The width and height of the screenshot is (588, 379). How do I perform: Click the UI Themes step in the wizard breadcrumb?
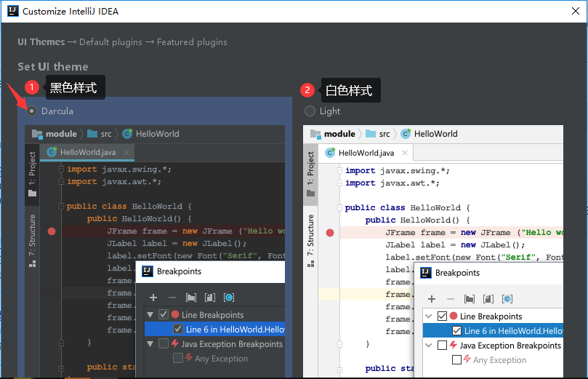(x=41, y=42)
